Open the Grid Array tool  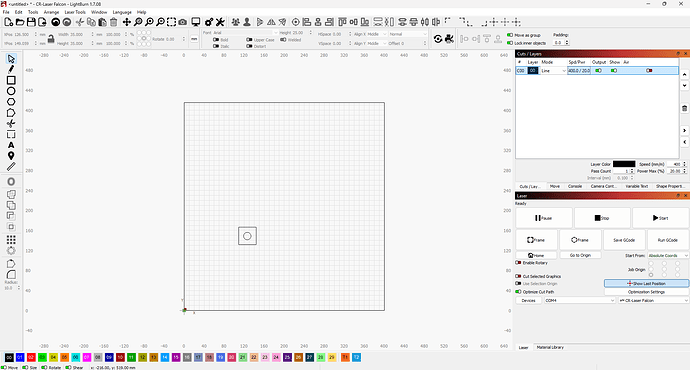click(11, 240)
